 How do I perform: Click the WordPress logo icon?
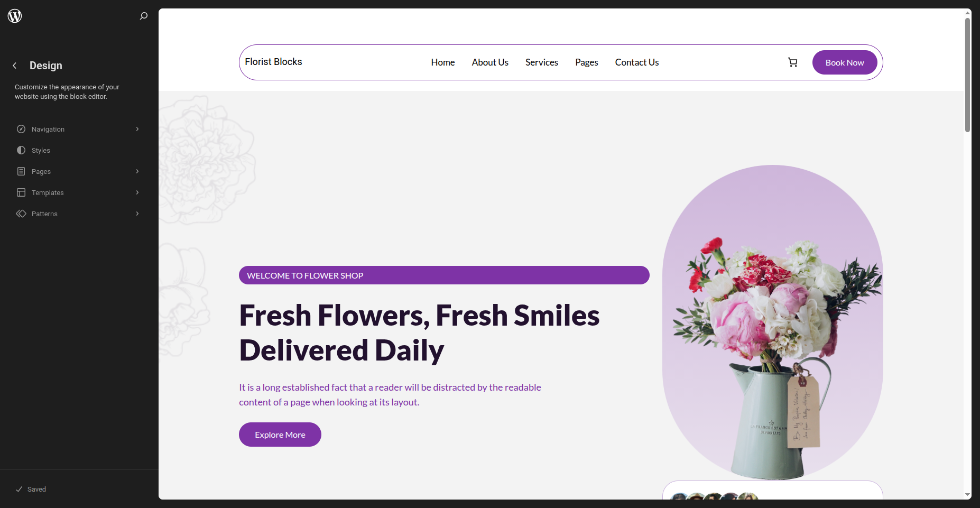coord(15,16)
